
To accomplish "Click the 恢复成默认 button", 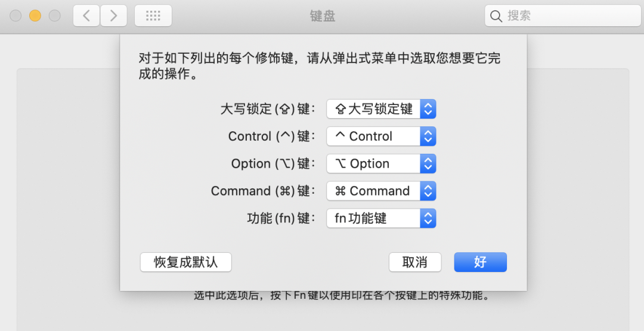I will pyautogui.click(x=185, y=262).
